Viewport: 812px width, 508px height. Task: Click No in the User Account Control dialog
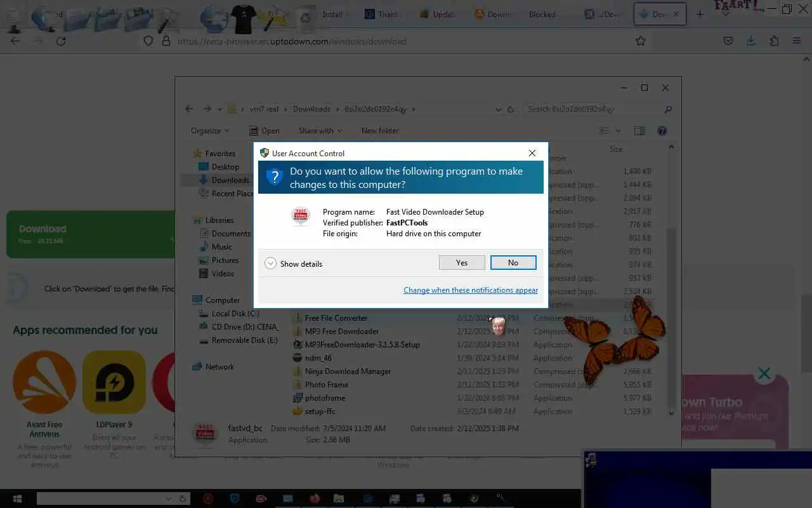[x=513, y=263]
